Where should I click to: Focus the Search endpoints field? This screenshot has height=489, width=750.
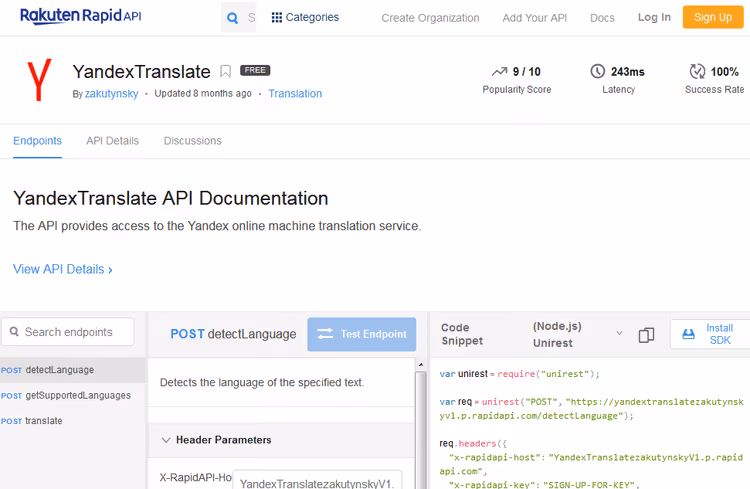[x=67, y=332]
